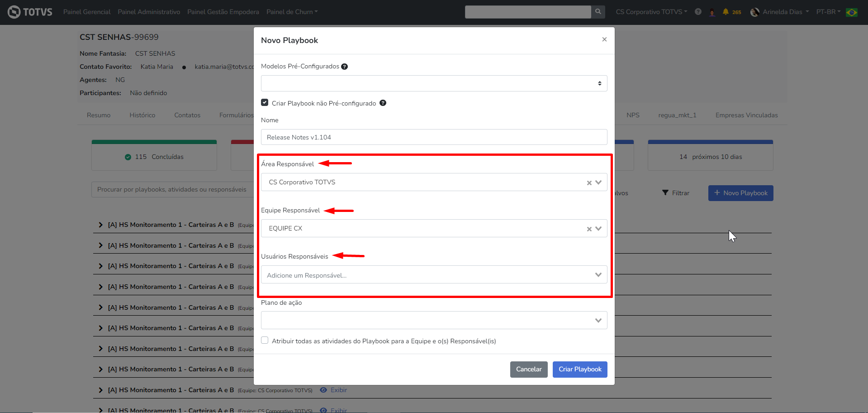Click the magnifier search button in the navbar
This screenshot has width=868, height=413.
click(598, 12)
